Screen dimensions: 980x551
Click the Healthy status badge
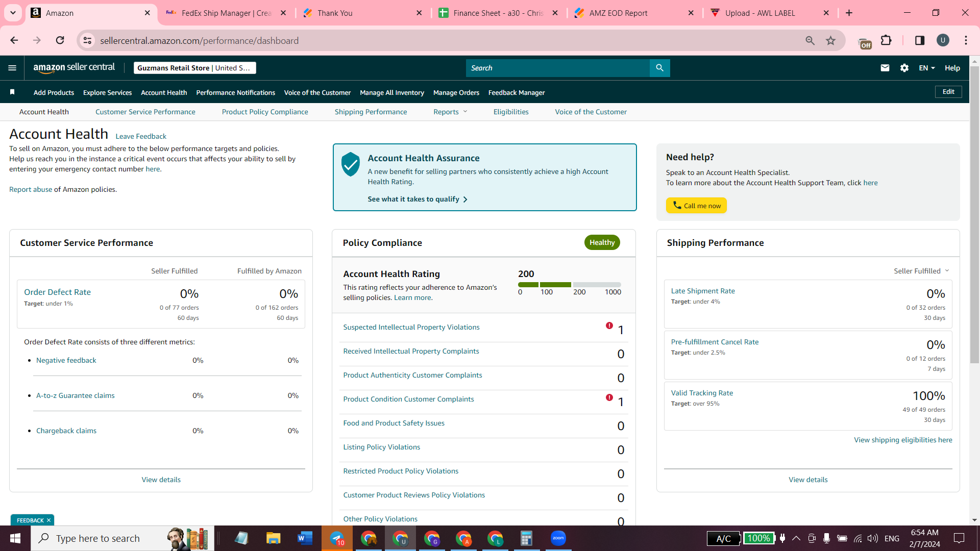pyautogui.click(x=602, y=242)
